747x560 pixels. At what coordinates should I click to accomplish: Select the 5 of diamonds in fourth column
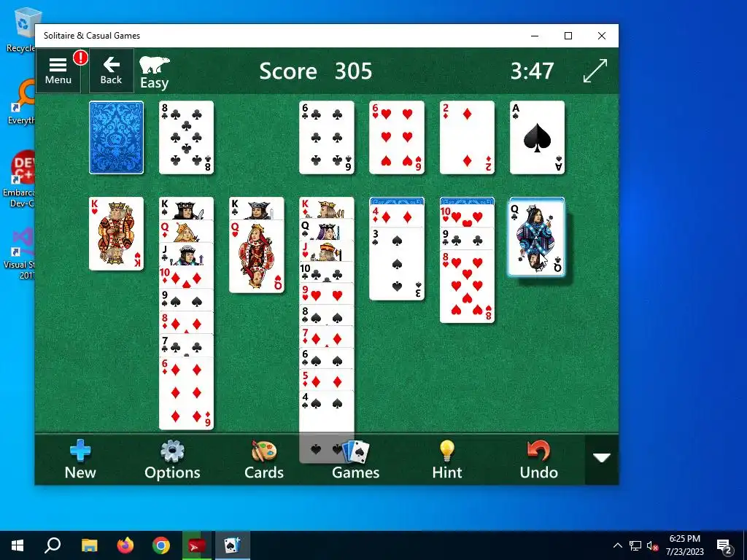point(327,379)
